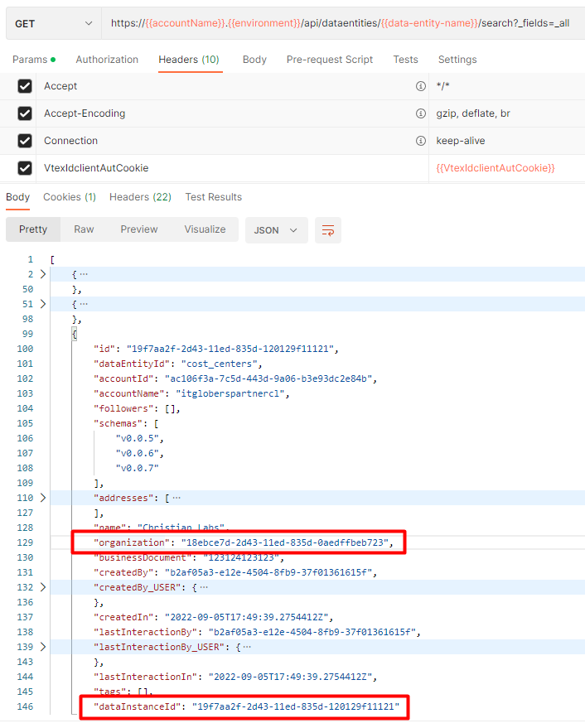Click the info icon for Connection header

pyautogui.click(x=420, y=141)
